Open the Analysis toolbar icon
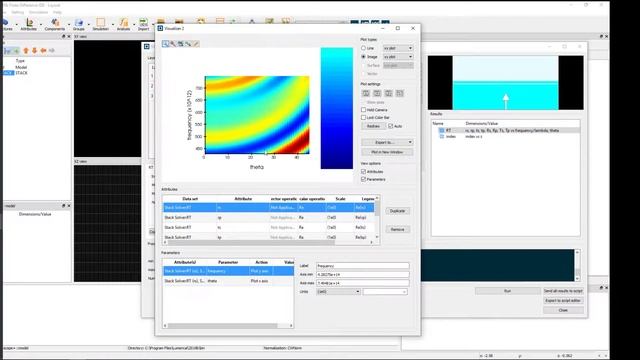This screenshot has width=640, height=360. [123, 24]
